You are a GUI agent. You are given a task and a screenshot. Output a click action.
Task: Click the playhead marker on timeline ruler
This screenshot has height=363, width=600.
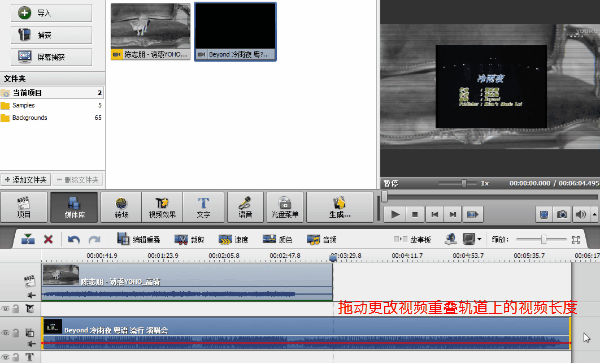pos(333,258)
